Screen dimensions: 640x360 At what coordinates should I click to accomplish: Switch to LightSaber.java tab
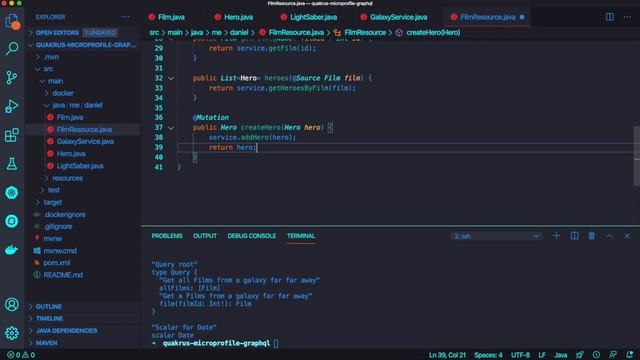(309, 17)
